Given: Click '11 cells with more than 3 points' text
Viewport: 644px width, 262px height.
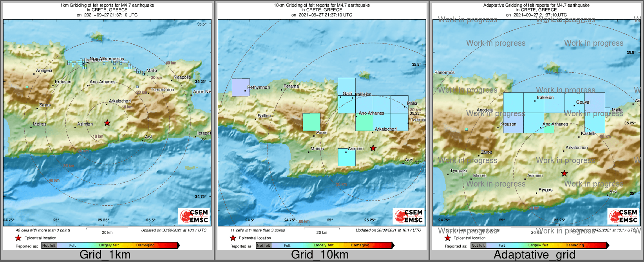Looking at the screenshot, I should coord(258,230).
